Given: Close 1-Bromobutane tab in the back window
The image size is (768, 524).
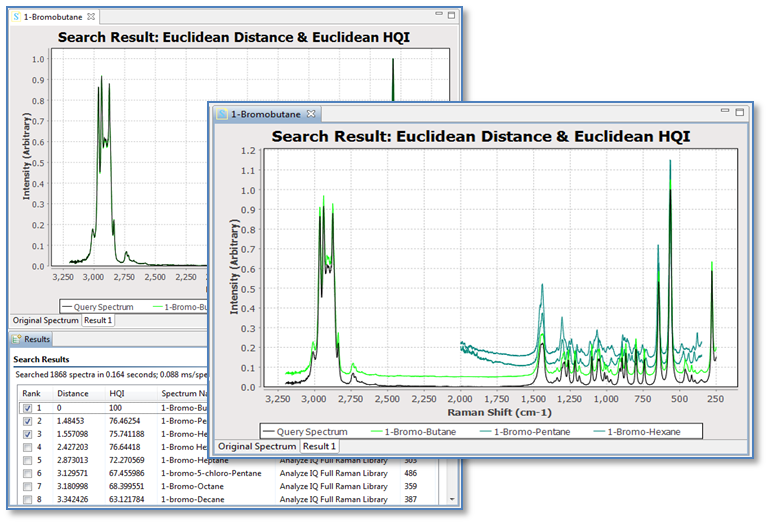Looking at the screenshot, I should pyautogui.click(x=91, y=17).
